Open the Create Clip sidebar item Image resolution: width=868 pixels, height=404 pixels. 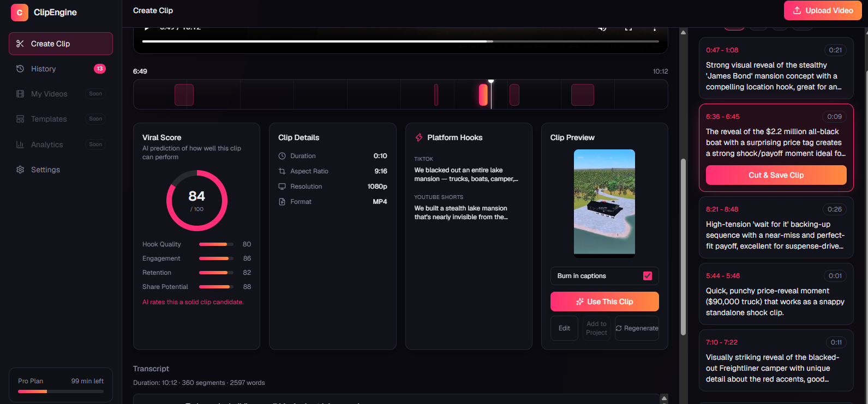[61, 44]
